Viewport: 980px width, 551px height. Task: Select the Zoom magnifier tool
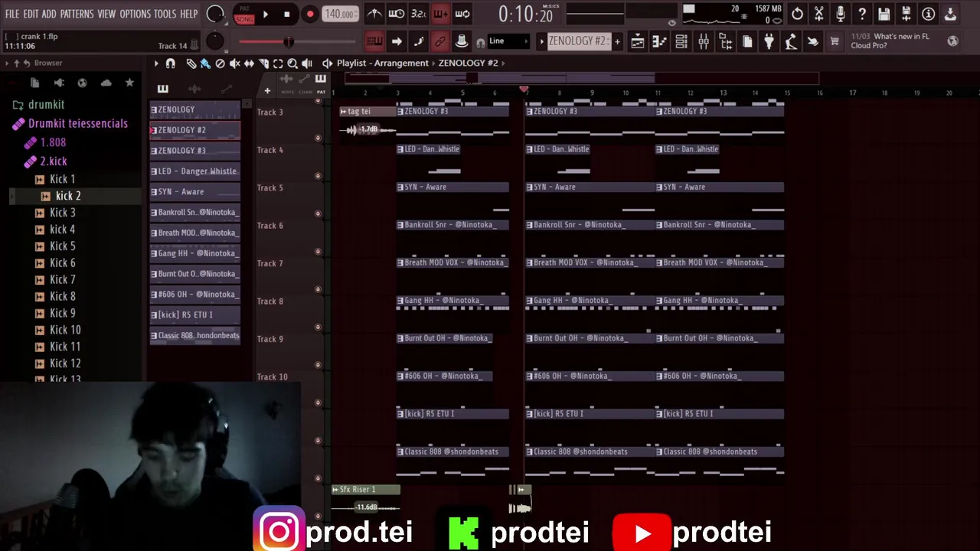292,64
